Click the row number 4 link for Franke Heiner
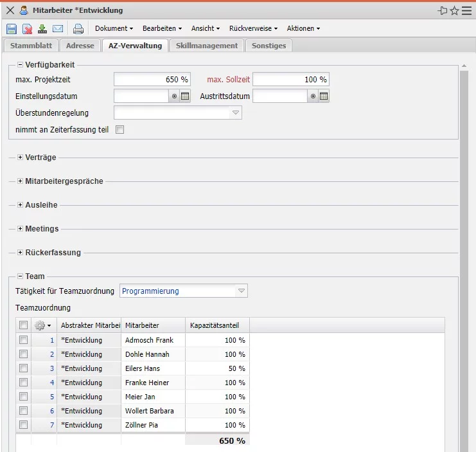Image resolution: width=476 pixels, height=452 pixels. coord(51,383)
